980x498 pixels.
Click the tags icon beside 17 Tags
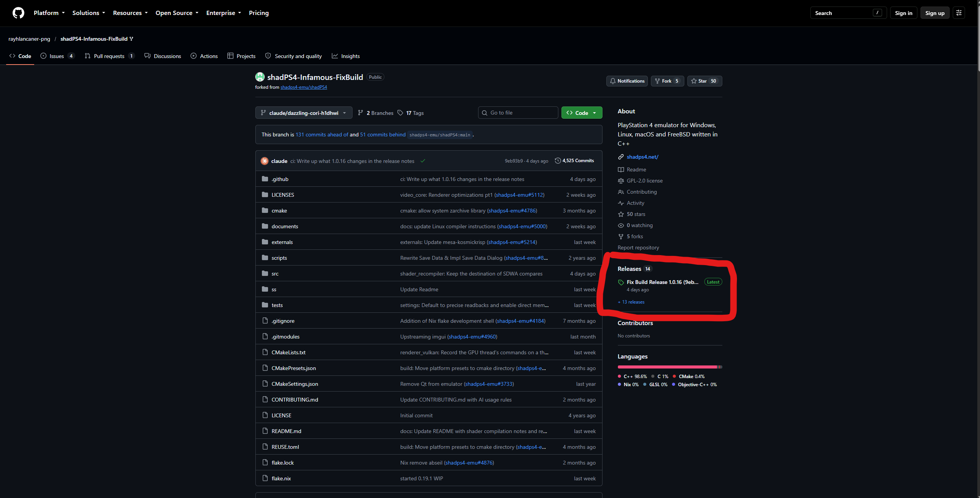[x=401, y=113]
